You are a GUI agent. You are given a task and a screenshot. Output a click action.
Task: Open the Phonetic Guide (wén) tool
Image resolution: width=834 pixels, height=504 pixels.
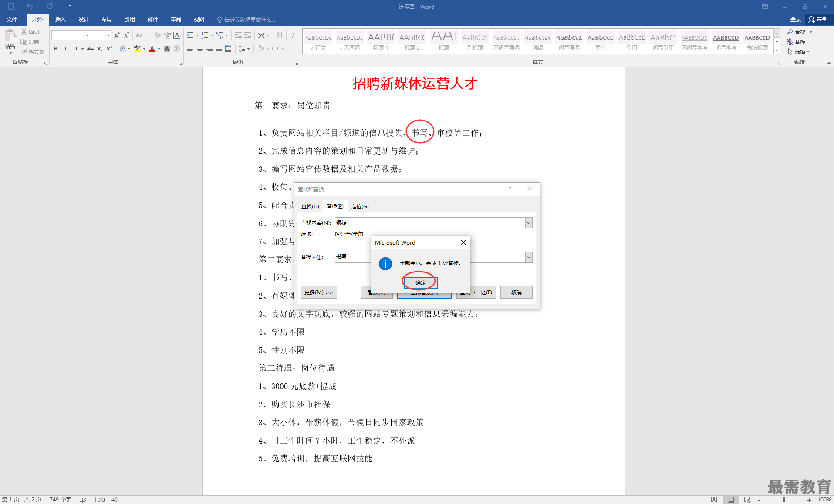coord(167,35)
